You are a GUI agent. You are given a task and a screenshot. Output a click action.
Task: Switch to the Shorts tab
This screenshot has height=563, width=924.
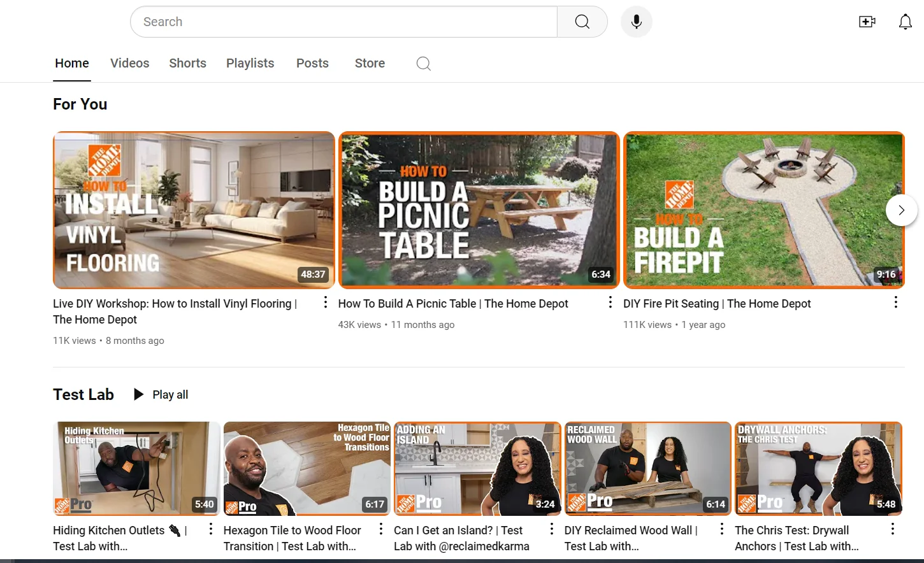pos(187,63)
